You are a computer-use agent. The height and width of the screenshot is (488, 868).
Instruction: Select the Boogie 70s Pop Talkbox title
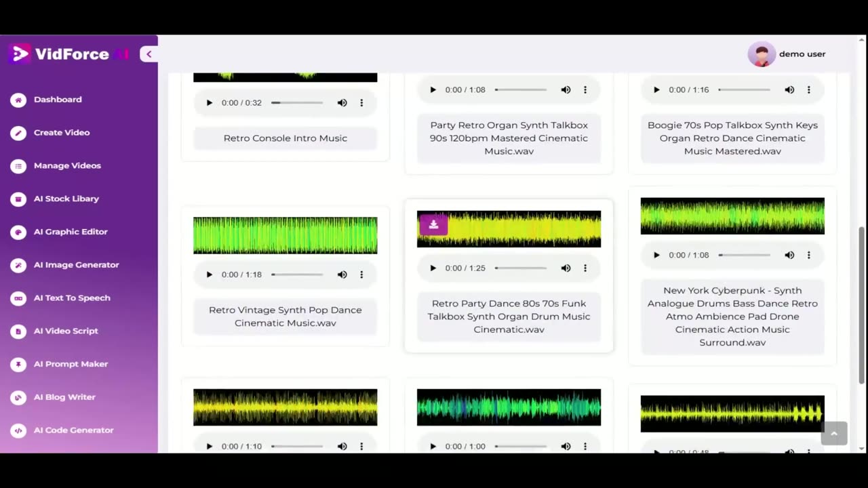[x=732, y=138]
